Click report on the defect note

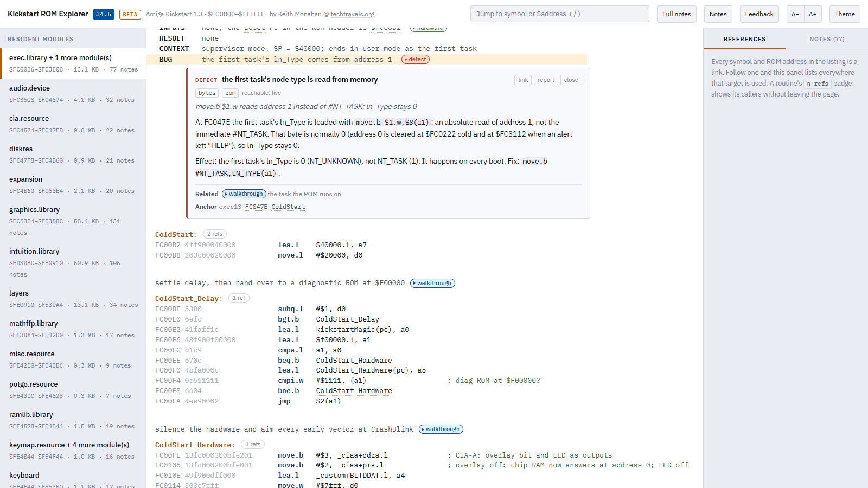pyautogui.click(x=546, y=80)
